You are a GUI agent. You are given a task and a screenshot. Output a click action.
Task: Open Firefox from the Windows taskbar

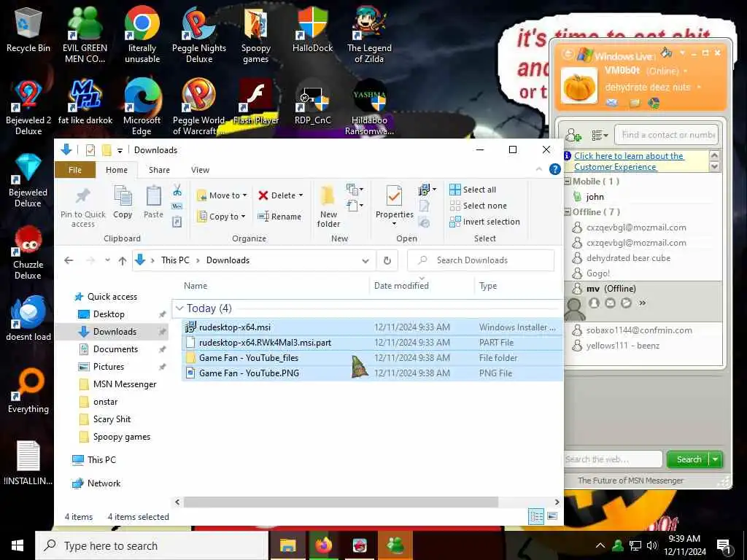coord(323,545)
